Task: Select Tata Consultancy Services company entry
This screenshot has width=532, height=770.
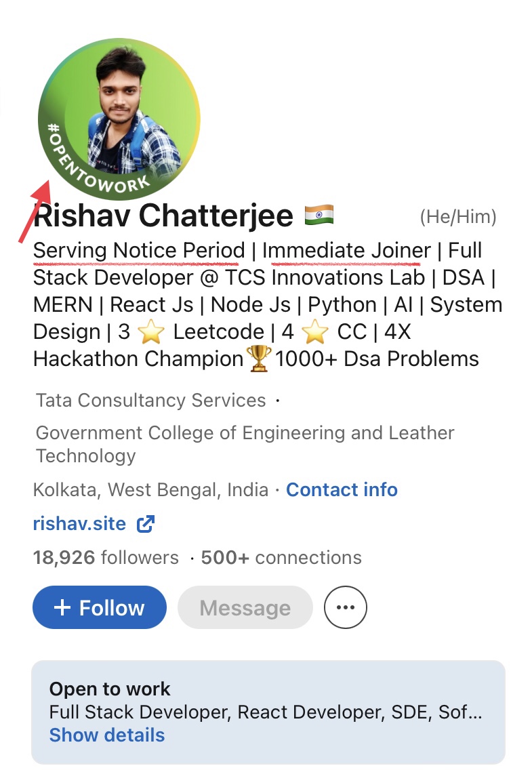Action: (150, 401)
